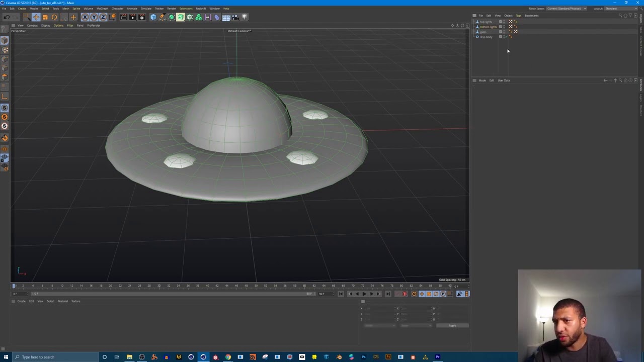Open the Node Space dropdown

click(567, 9)
